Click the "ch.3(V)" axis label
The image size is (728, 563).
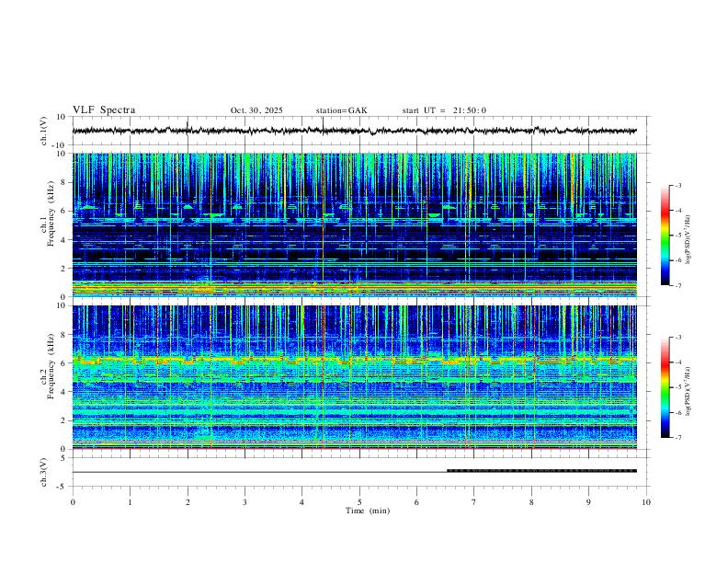44,472
